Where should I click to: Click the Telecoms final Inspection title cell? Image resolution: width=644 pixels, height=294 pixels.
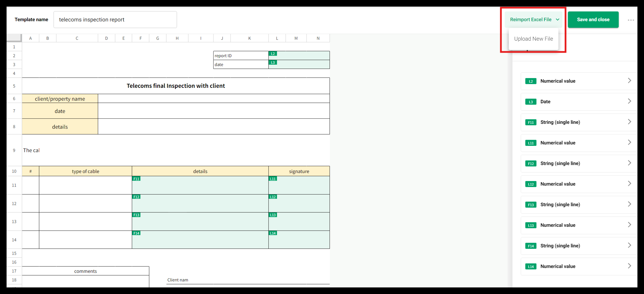(175, 86)
